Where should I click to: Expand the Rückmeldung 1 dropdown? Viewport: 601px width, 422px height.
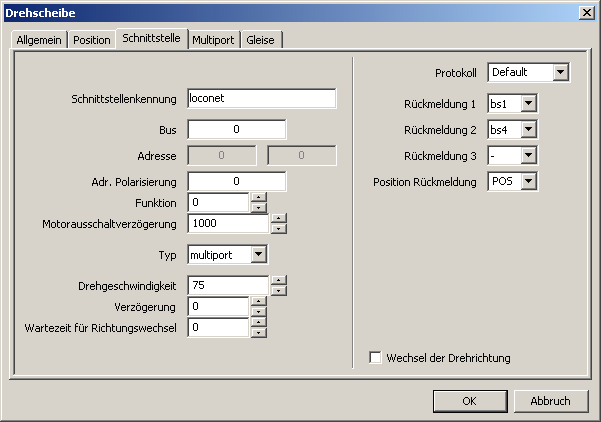tap(529, 103)
